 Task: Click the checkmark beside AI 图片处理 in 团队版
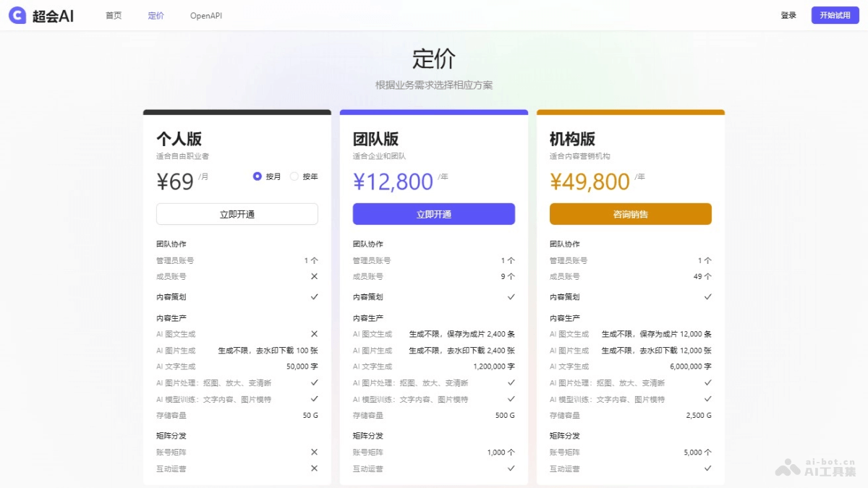pyautogui.click(x=511, y=382)
